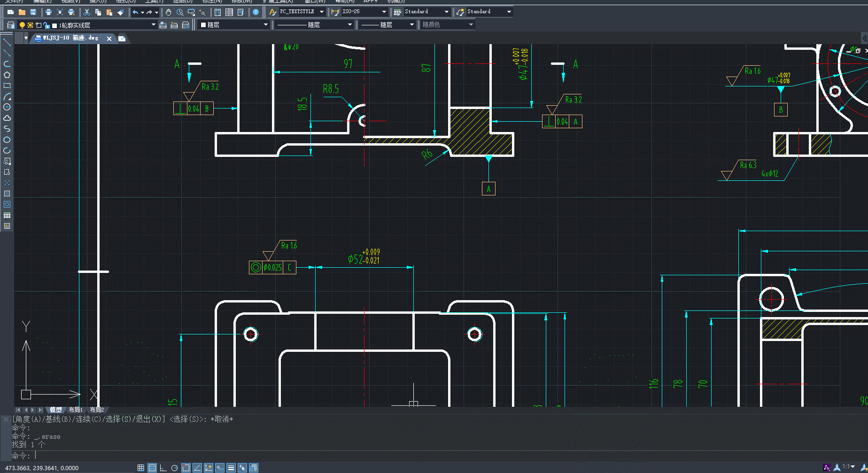Screen dimensions: 868x473
Task: Switch to the 布局2 layout tab
Action: [97, 410]
